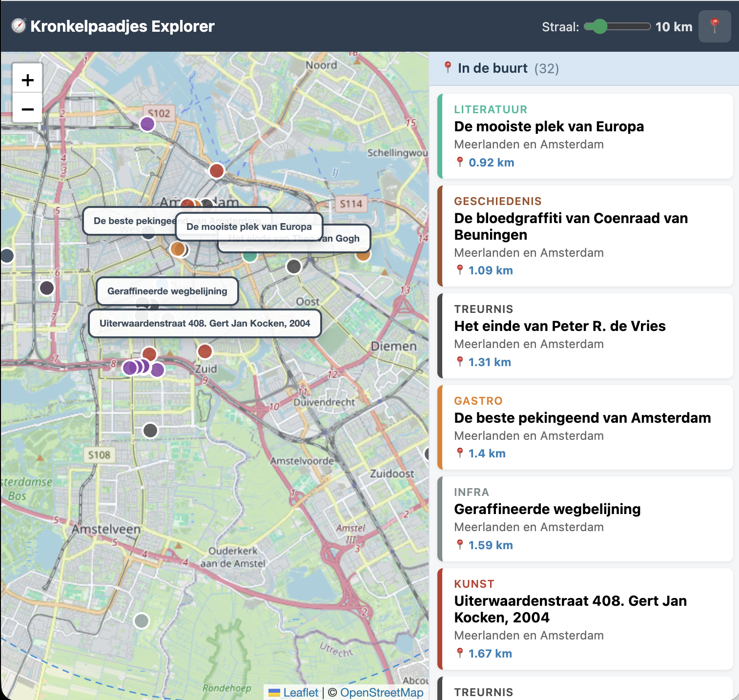
Task: Open the OpenStreetMap attribution link
Action: 382,692
